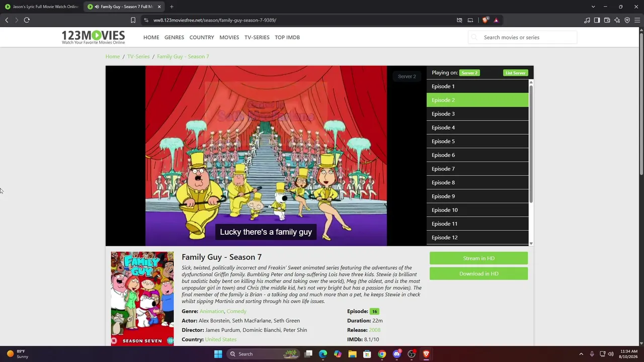This screenshot has width=644, height=362.
Task: Open the Family Guy Season 7 poster thumbnail
Action: (142, 299)
